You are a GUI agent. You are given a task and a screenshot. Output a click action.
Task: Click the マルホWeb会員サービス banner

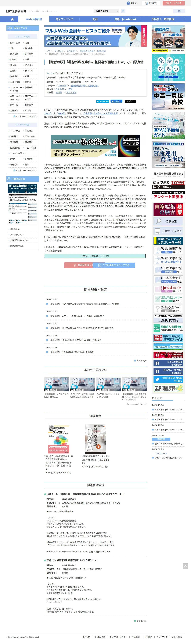tap(95, 36)
